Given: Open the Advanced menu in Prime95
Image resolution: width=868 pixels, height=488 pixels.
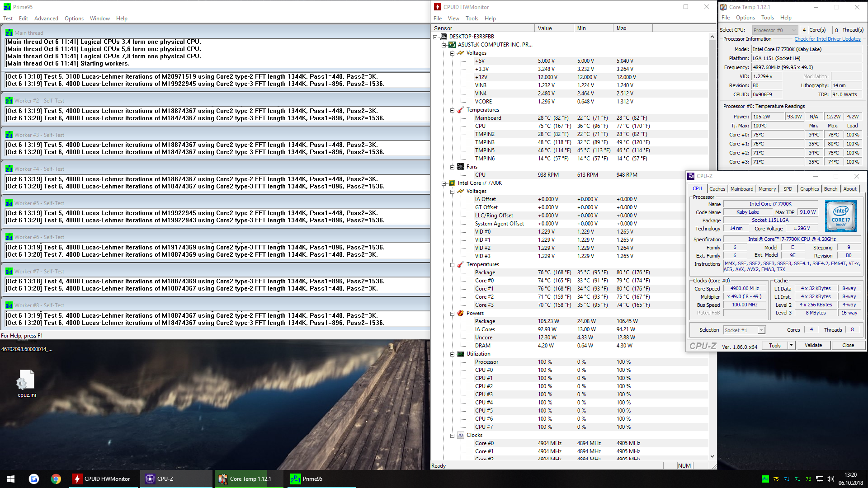Looking at the screenshot, I should [46, 19].
